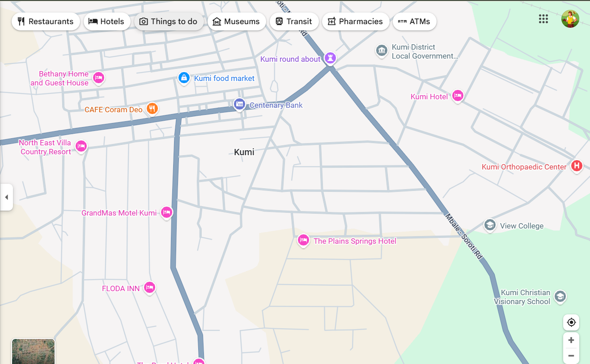Click the GrandMas Motel Kumi pin
This screenshot has height=364, width=590.
click(166, 212)
